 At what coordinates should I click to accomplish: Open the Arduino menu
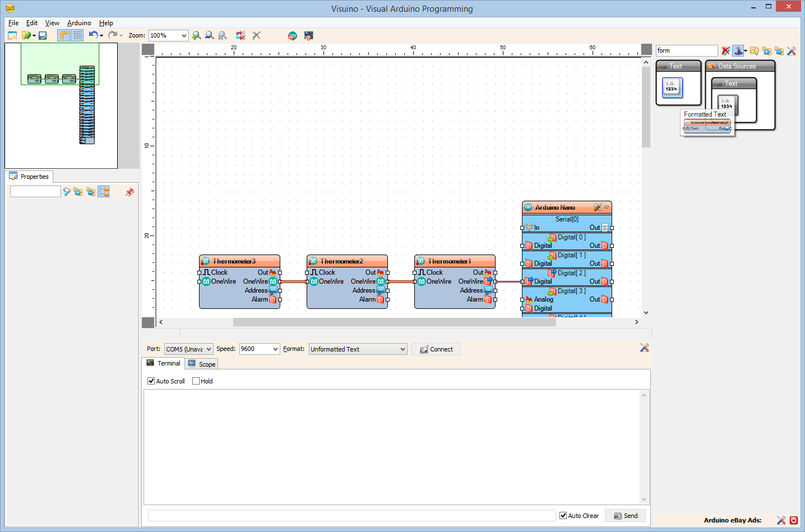pos(79,23)
